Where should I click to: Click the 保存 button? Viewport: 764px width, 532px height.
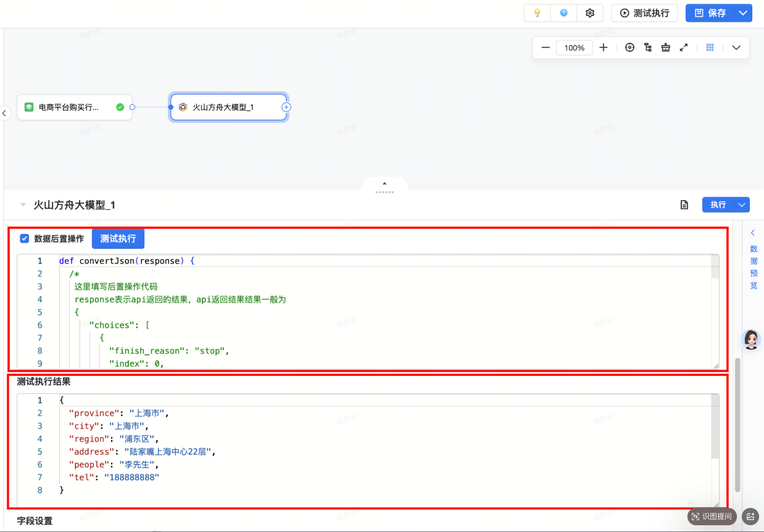[x=710, y=13]
